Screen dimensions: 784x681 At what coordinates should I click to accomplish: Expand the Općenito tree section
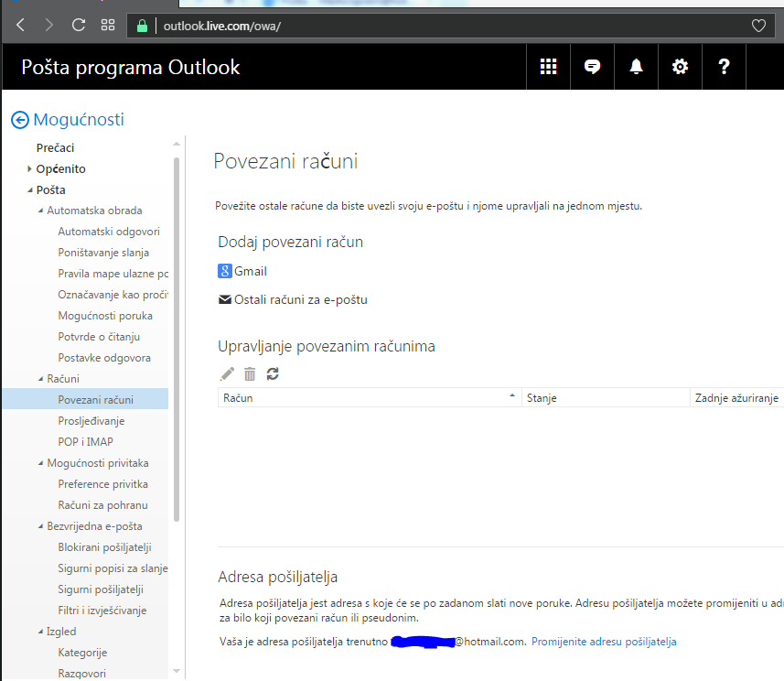pyautogui.click(x=29, y=169)
